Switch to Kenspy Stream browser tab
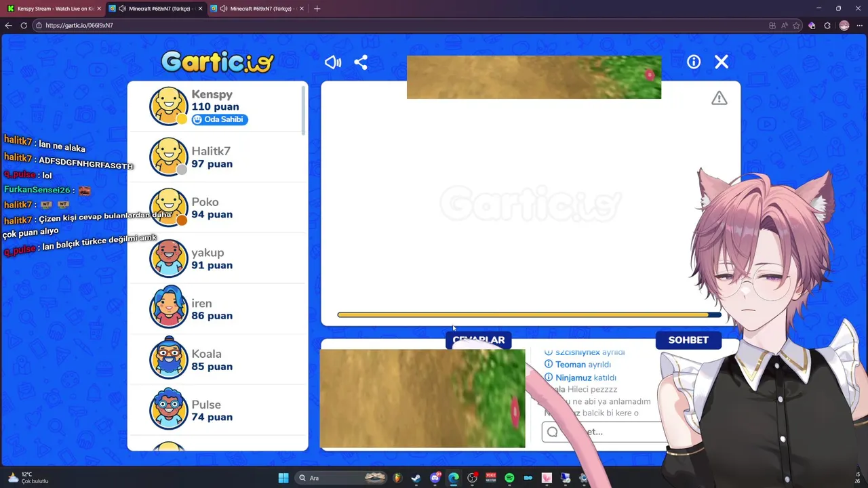 54,9
